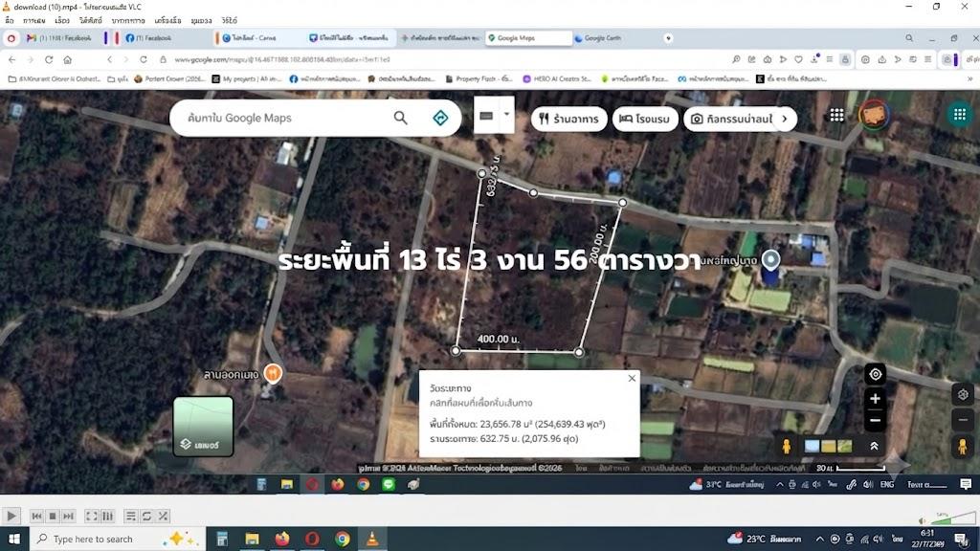Open the Google account profile avatar
This screenshot has width=980, height=551.
(874, 116)
